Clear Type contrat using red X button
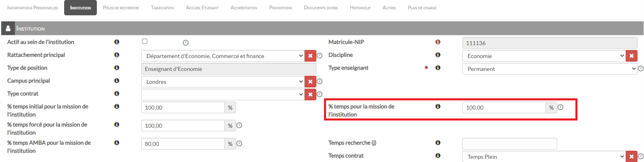This screenshot has height=162, width=644. [x=310, y=95]
